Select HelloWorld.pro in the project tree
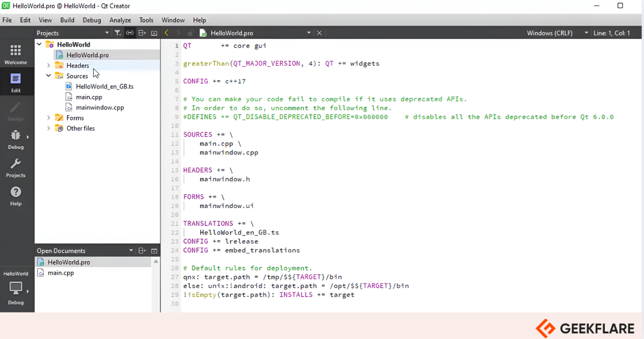Viewport: 644px width, 339px height. tap(87, 55)
